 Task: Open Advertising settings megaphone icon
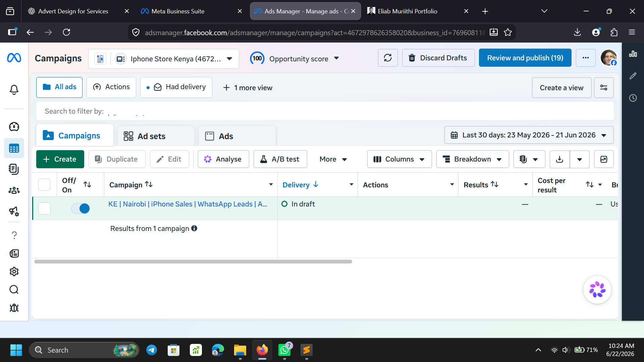coord(14,211)
